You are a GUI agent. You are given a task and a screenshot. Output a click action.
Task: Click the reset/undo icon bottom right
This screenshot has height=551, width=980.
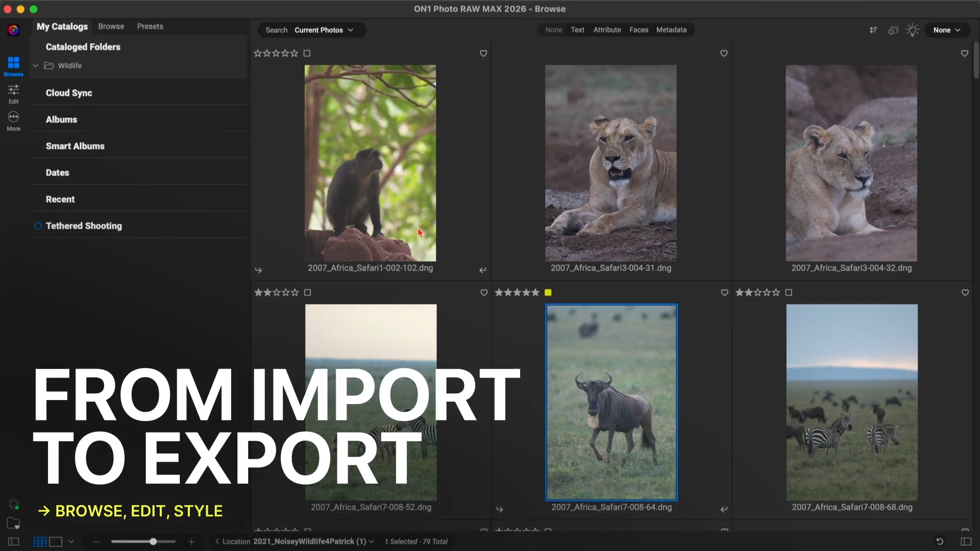[940, 542]
